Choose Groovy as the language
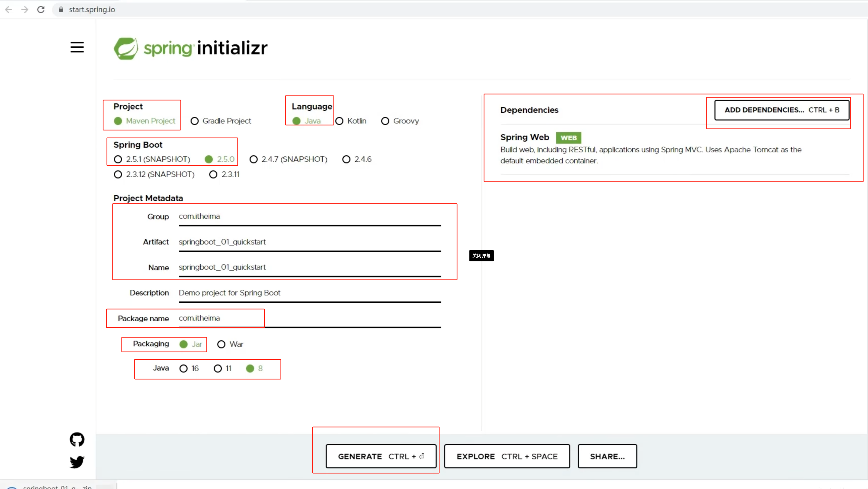 pos(400,121)
